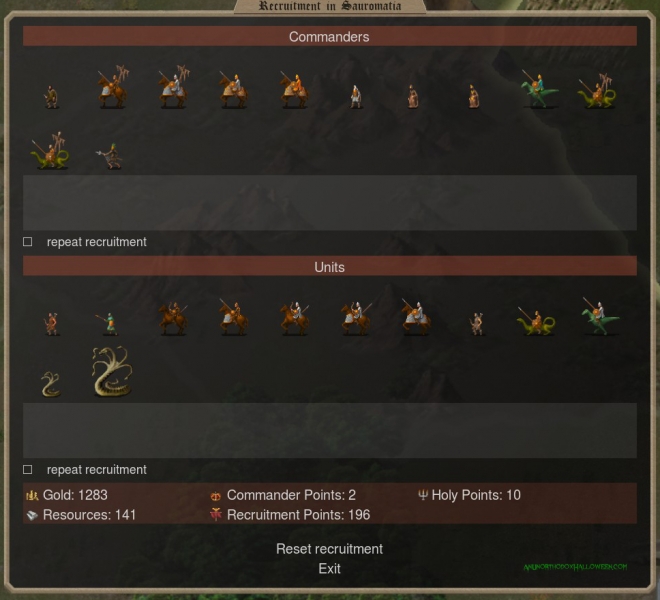660x600 pixels.
Task: Select the crouching commander holding an axe
Action: (x=109, y=156)
